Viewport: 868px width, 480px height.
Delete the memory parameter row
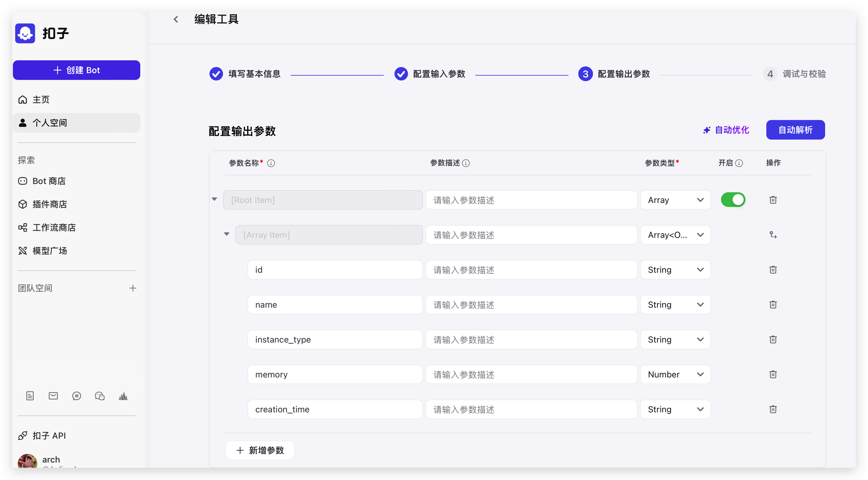click(773, 374)
